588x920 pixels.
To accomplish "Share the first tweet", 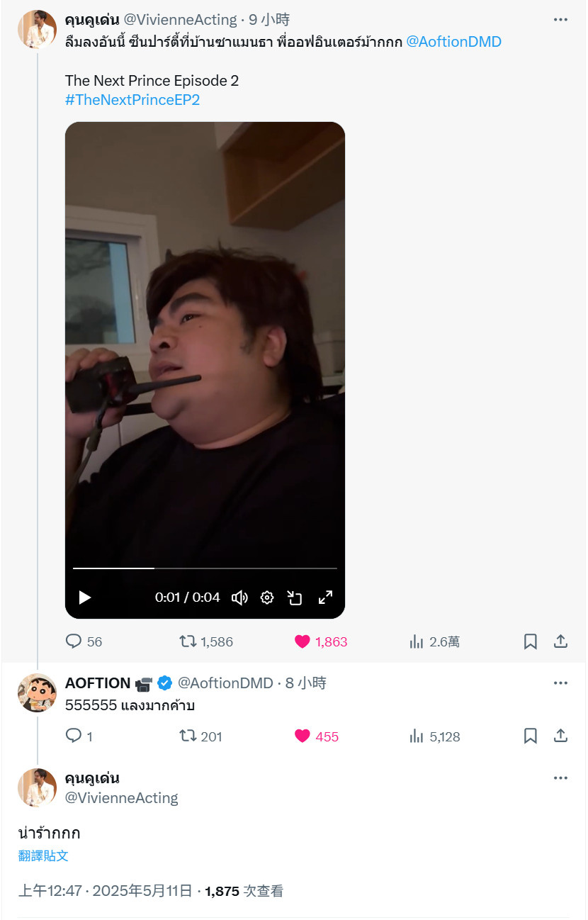I will 560,641.
